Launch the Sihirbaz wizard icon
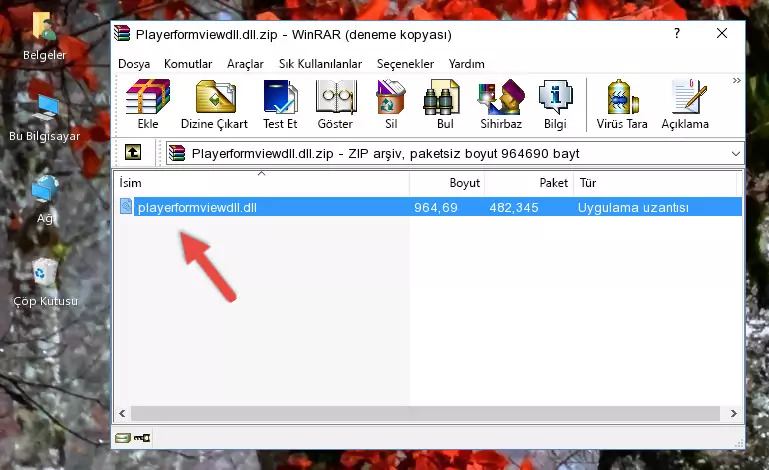769x470 pixels. pyautogui.click(x=501, y=104)
